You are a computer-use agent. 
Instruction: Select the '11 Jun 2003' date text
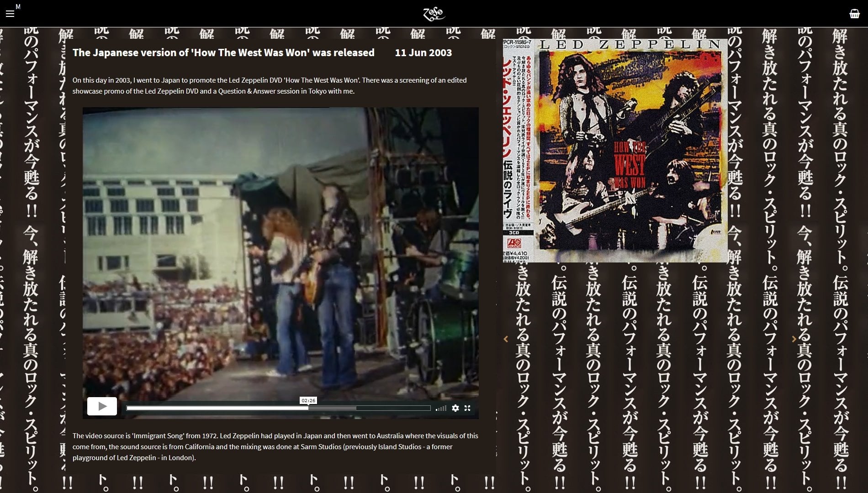click(423, 52)
